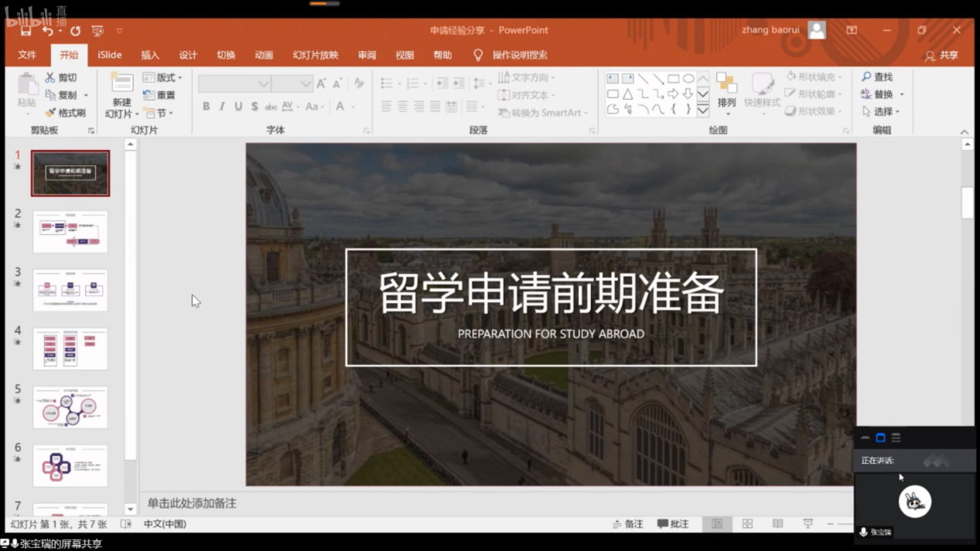980x551 pixels.
Task: Select the triangle shape in shapes gallery
Action: coord(628,94)
